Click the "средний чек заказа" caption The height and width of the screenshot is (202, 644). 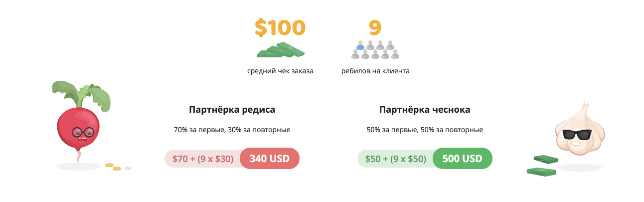[280, 71]
